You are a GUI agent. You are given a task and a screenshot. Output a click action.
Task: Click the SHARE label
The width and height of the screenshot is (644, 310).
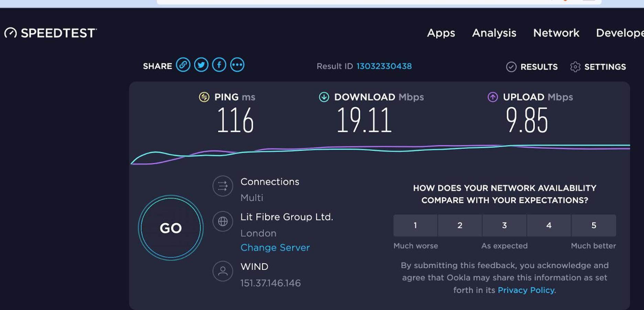158,66
